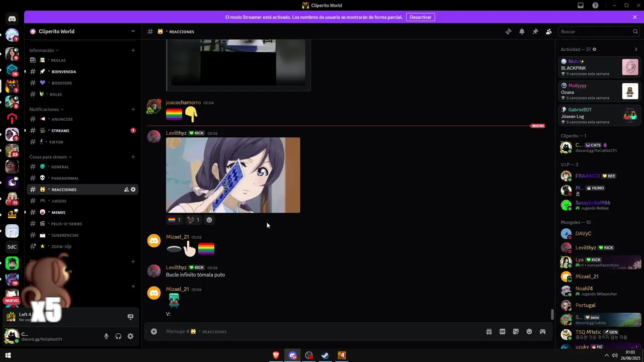Open the threads icon in channel header
Screen dimensions: 644x362
pos(508,31)
